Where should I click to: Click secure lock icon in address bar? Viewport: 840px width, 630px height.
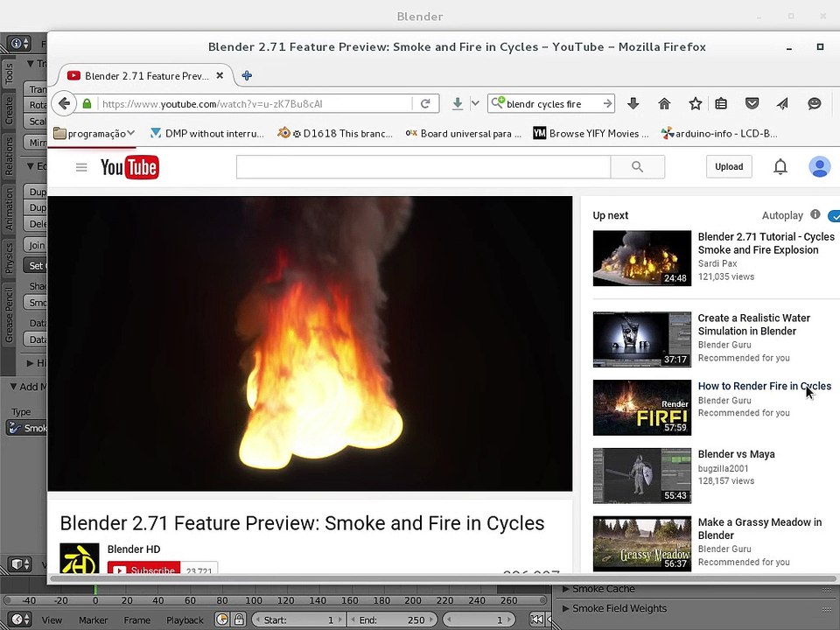click(x=87, y=103)
